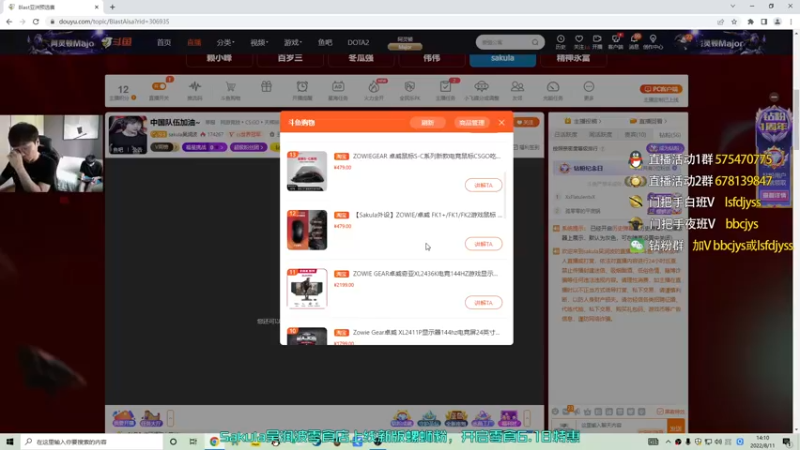Open thumbnail of item 11 monitor
800x450 pixels.
tap(307, 289)
